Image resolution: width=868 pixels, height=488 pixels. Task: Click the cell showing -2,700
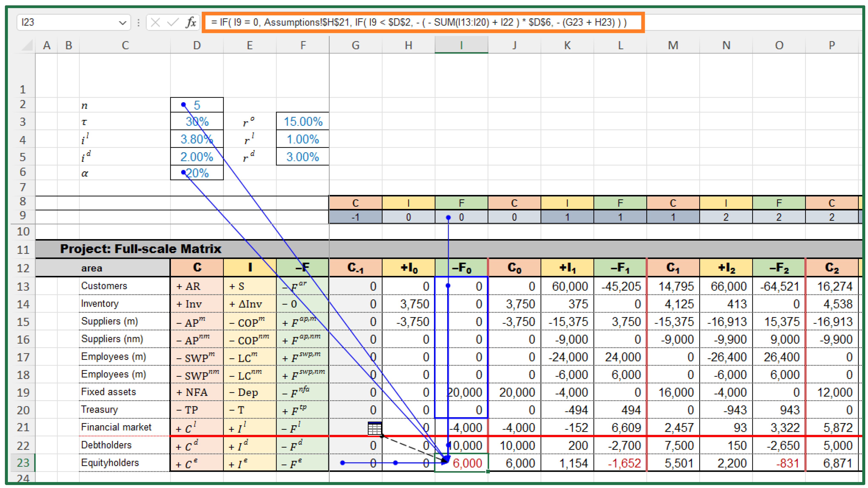[620, 445]
